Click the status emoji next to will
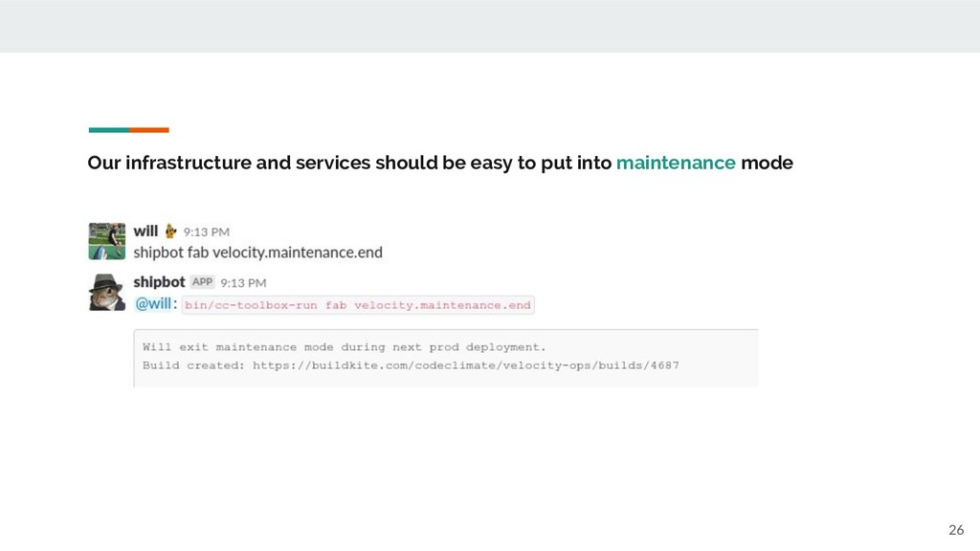Screen dimensions: 980x551 170,231
